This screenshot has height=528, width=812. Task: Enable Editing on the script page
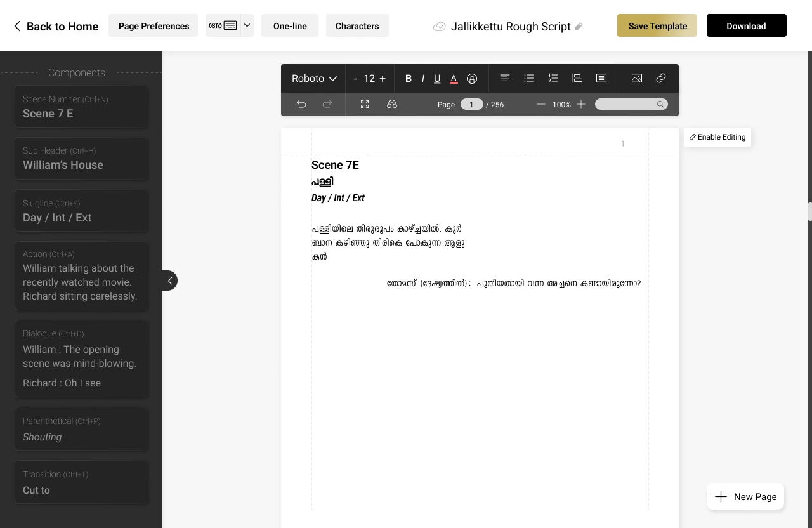tap(717, 136)
